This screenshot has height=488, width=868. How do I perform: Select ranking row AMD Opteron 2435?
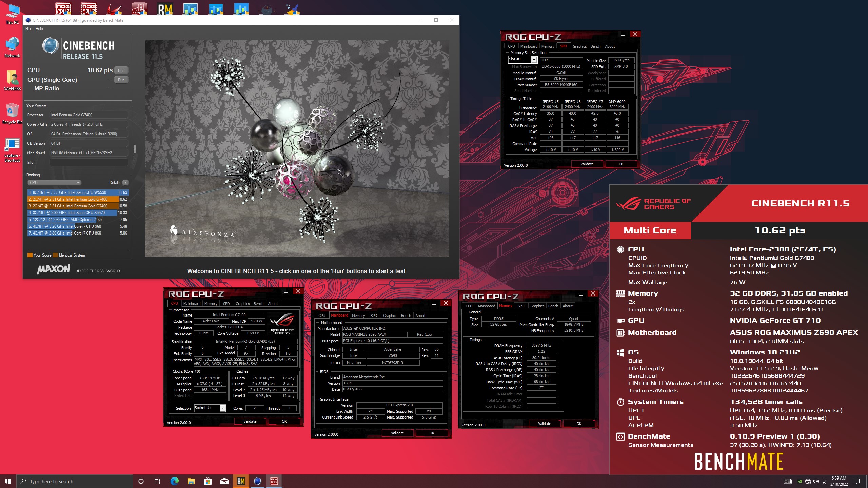pyautogui.click(x=78, y=220)
